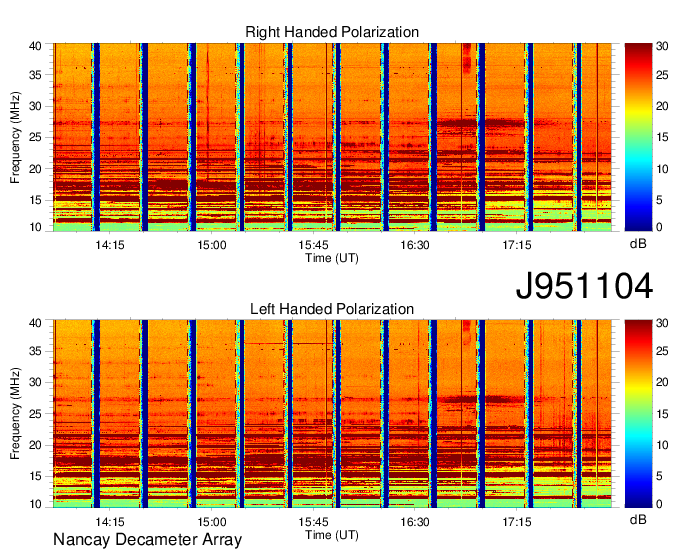
Task: Click the 25 MHz tick label on upper plot
Action: (36, 137)
